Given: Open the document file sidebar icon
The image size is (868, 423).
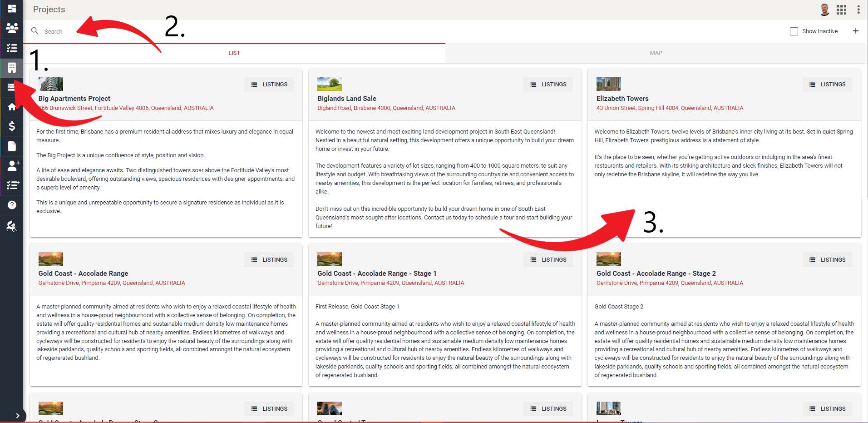Looking at the screenshot, I should pyautogui.click(x=12, y=146).
